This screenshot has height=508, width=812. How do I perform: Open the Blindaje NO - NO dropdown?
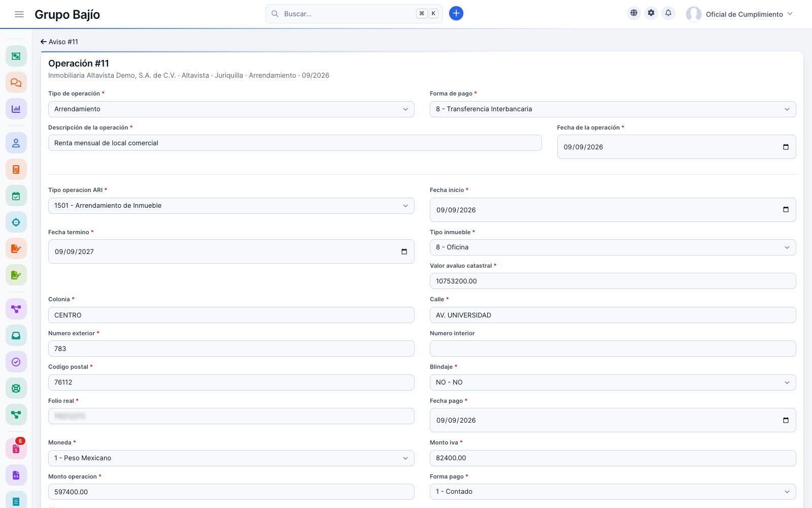613,383
